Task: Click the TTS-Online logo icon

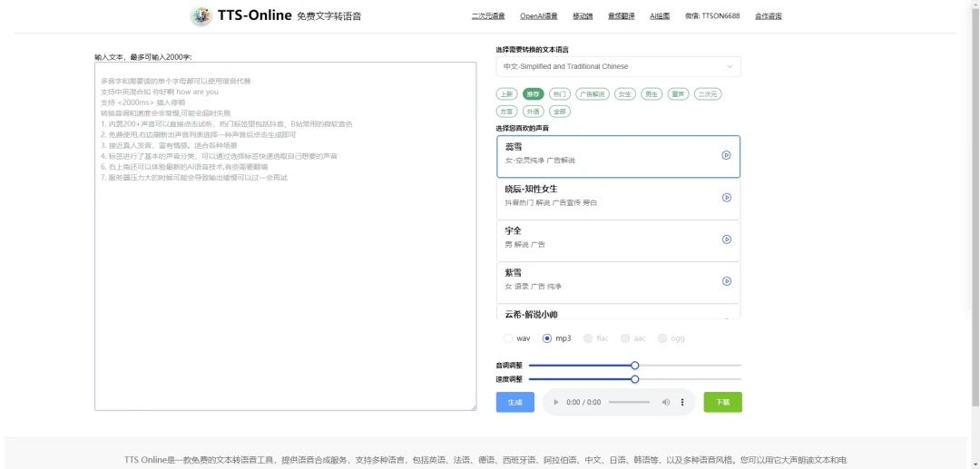Action: coord(201,15)
